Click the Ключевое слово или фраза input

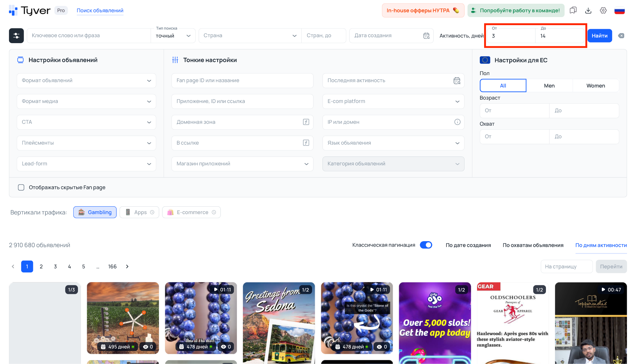(89, 36)
